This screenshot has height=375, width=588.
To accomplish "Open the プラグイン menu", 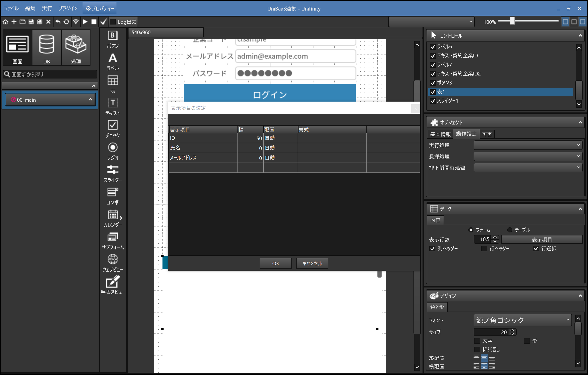I will 68,8.
